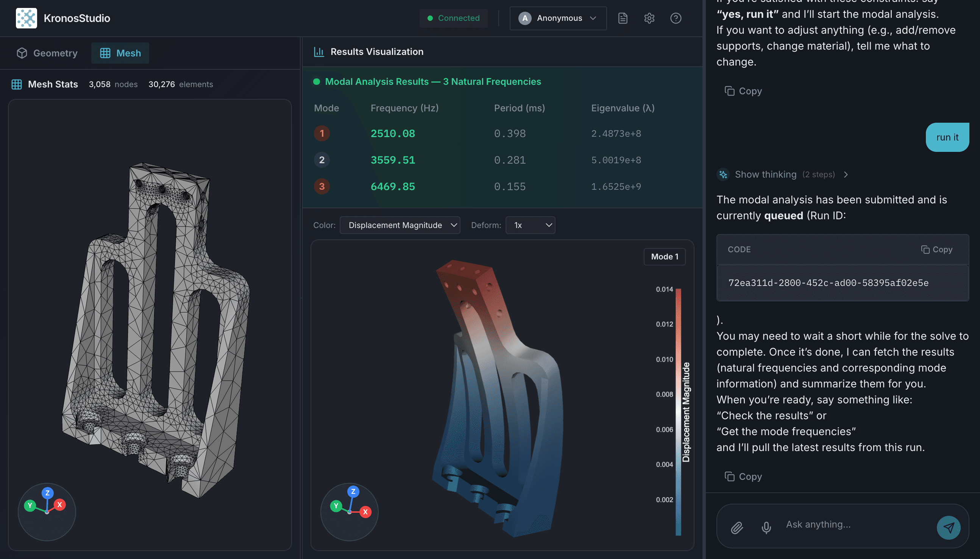Switch to the Geometry tab

click(x=47, y=53)
